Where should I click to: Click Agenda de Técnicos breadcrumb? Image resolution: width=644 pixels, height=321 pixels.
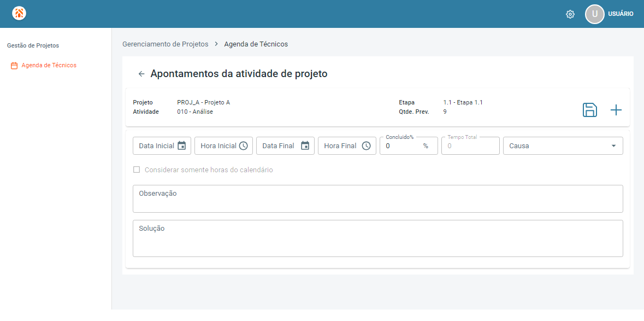point(256,44)
